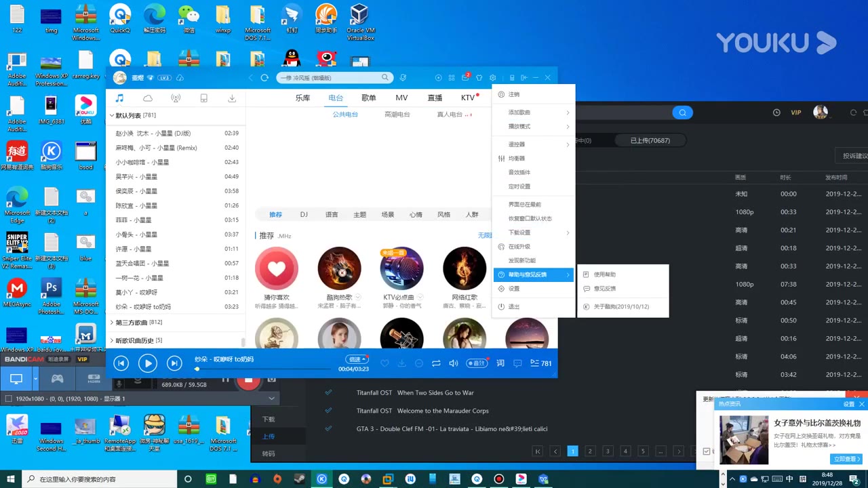Select the 高潮电台 sub-tab

click(x=397, y=115)
